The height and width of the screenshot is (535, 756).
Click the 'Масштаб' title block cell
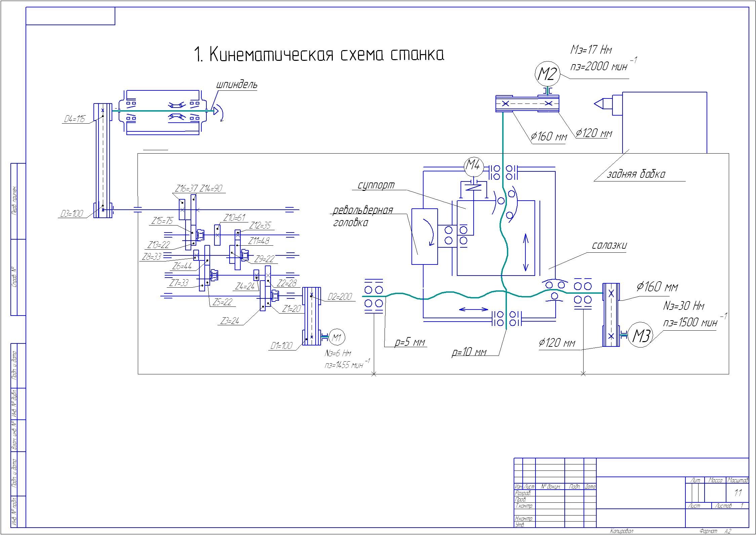point(738,481)
